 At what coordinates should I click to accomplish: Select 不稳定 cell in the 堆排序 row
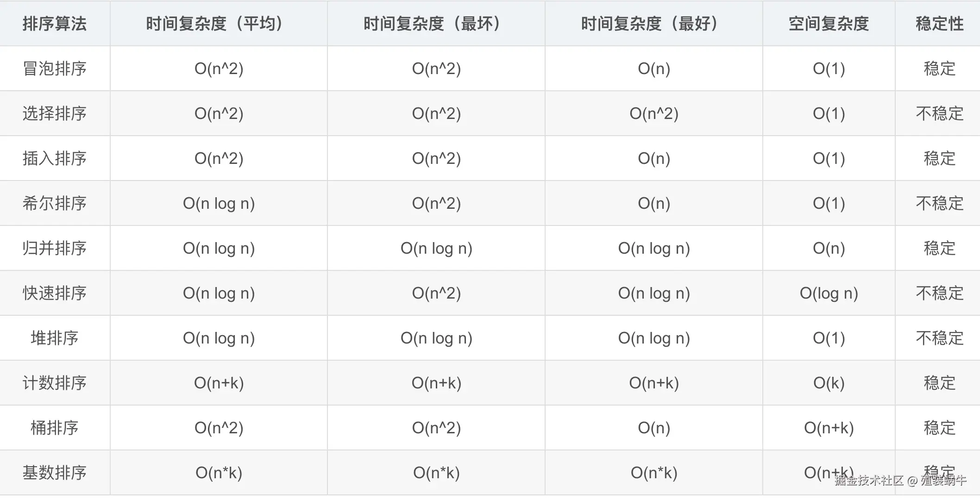pos(940,338)
